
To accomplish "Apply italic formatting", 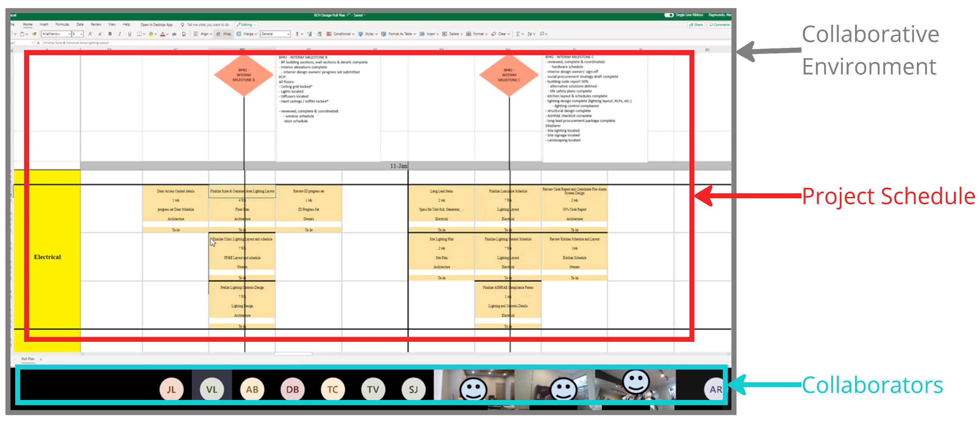I will point(120,34).
